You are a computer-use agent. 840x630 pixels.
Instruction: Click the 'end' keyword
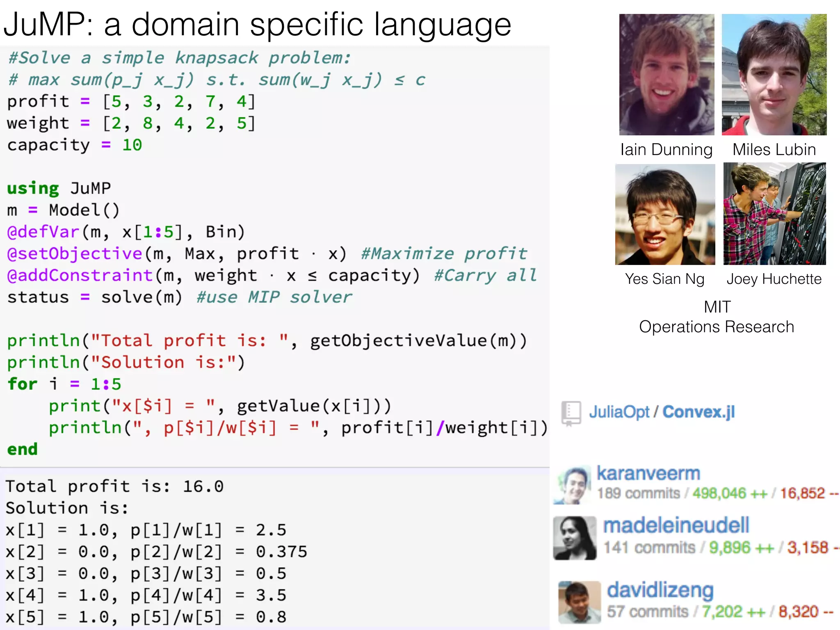pos(23,450)
